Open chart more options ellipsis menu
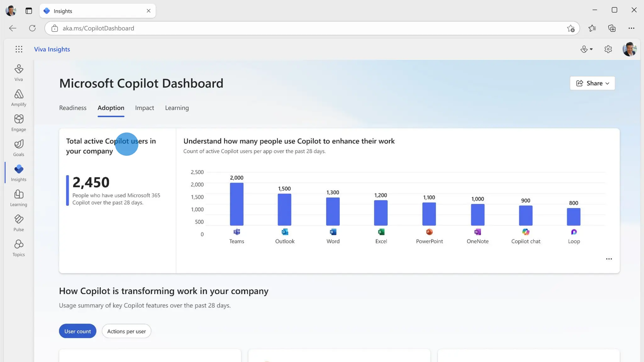The height and width of the screenshot is (362, 644). pyautogui.click(x=609, y=259)
